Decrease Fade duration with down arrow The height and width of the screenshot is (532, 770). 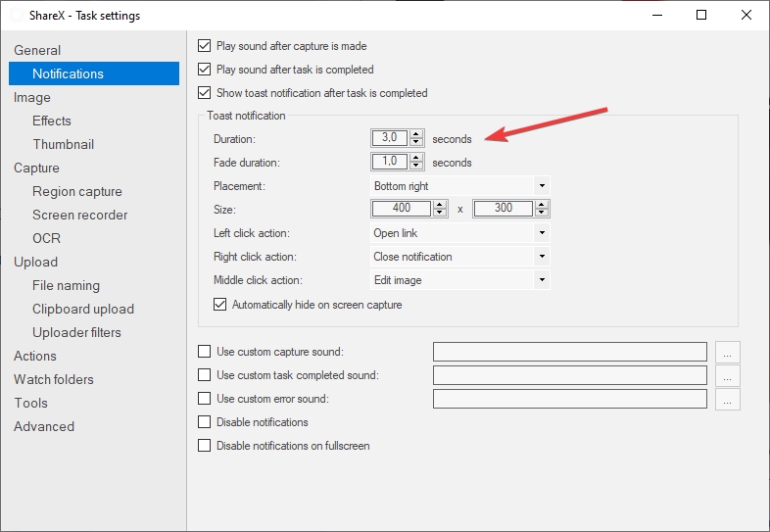point(416,167)
